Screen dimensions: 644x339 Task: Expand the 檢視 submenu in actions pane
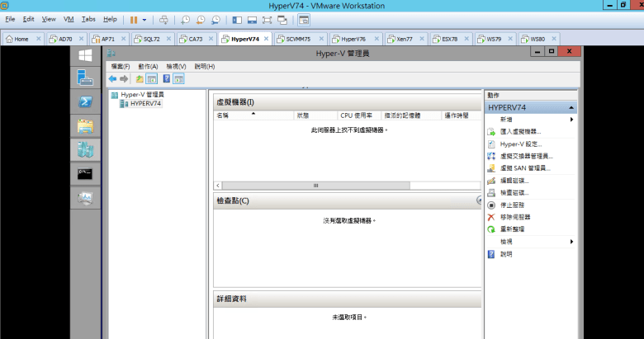[x=571, y=242]
